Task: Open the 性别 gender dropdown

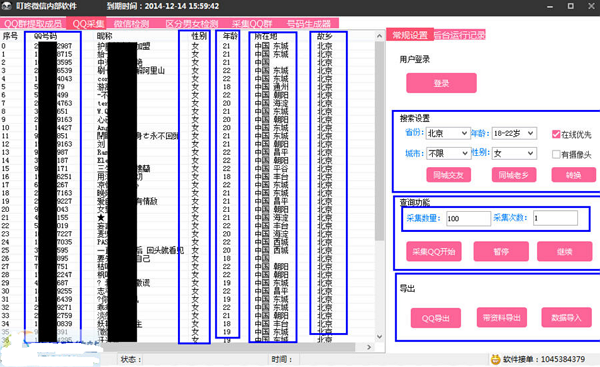Action: coord(514,153)
